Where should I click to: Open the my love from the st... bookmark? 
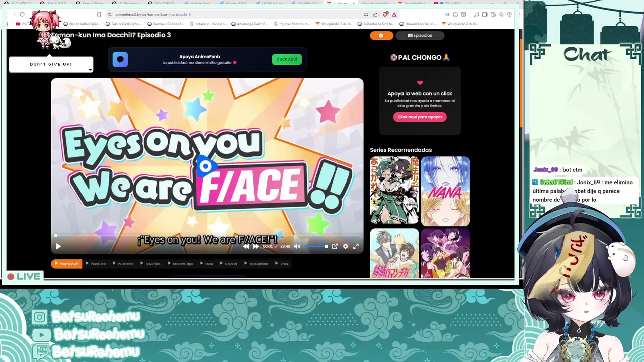(292, 24)
